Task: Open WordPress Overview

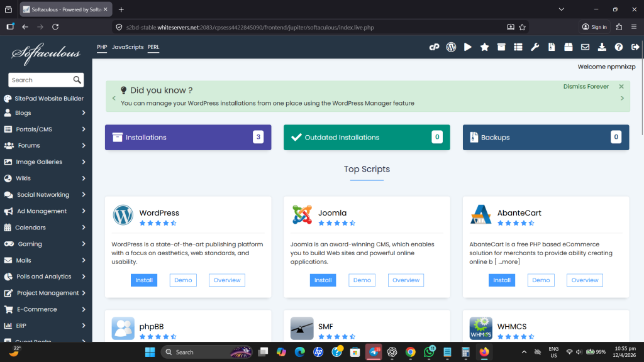Action: click(x=226, y=280)
